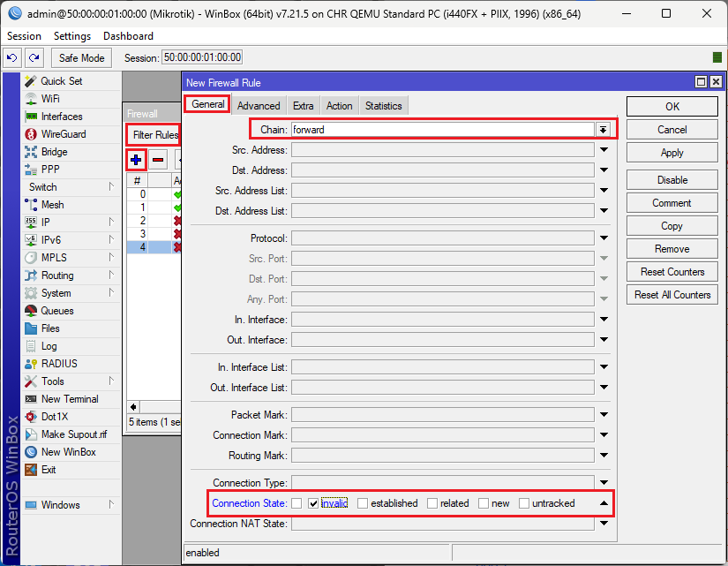Open the Session menu
This screenshot has height=566, width=728.
24,36
